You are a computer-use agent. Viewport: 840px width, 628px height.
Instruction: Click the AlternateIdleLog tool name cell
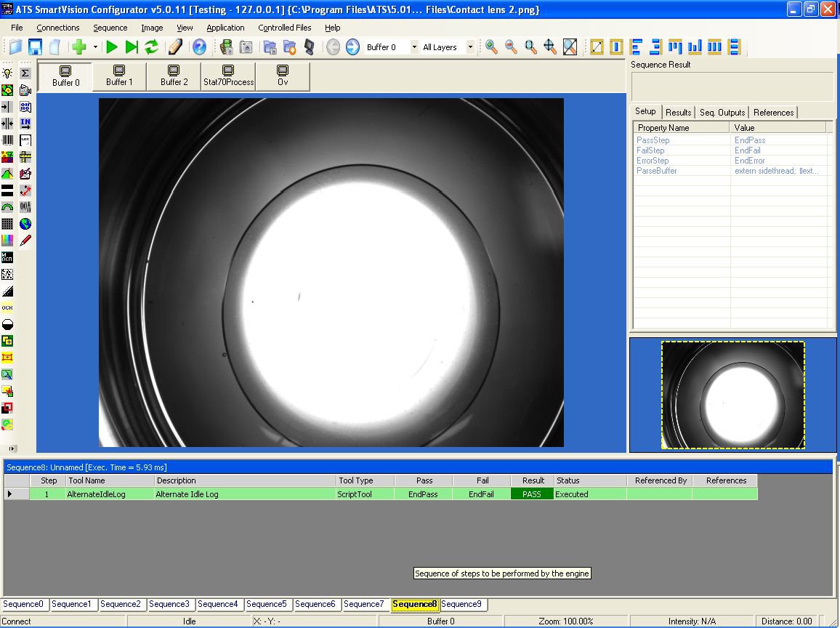point(110,494)
